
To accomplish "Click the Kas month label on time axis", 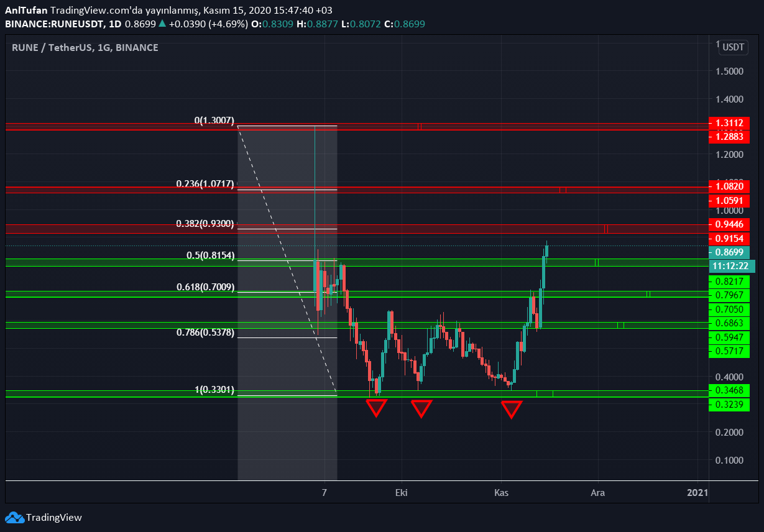I will (x=502, y=493).
